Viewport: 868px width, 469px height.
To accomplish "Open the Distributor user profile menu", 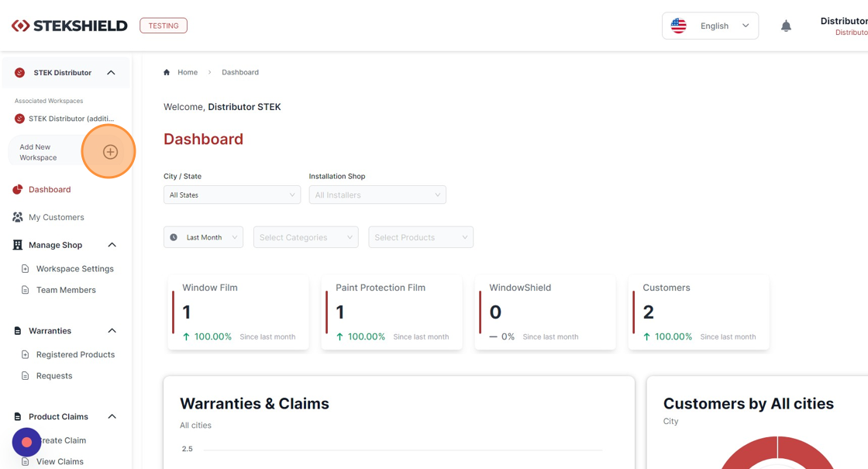I will (844, 26).
